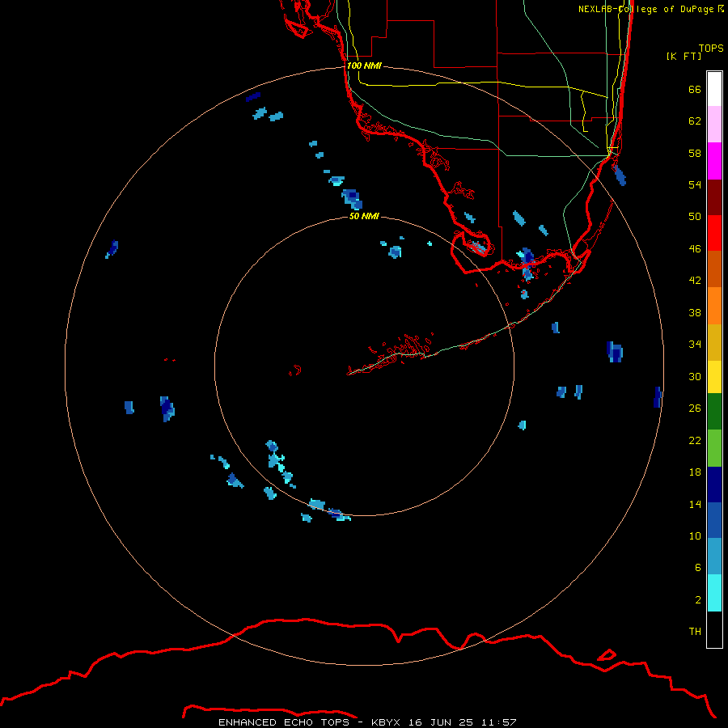The height and width of the screenshot is (728, 728).
Task: Click the burnt orange legend swatch
Action: coord(714,269)
